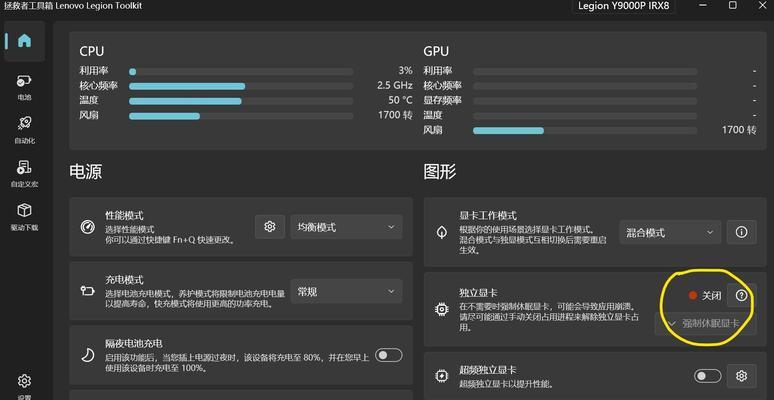Click the 性能模式 title text
The image size is (774, 400).
(x=124, y=216)
